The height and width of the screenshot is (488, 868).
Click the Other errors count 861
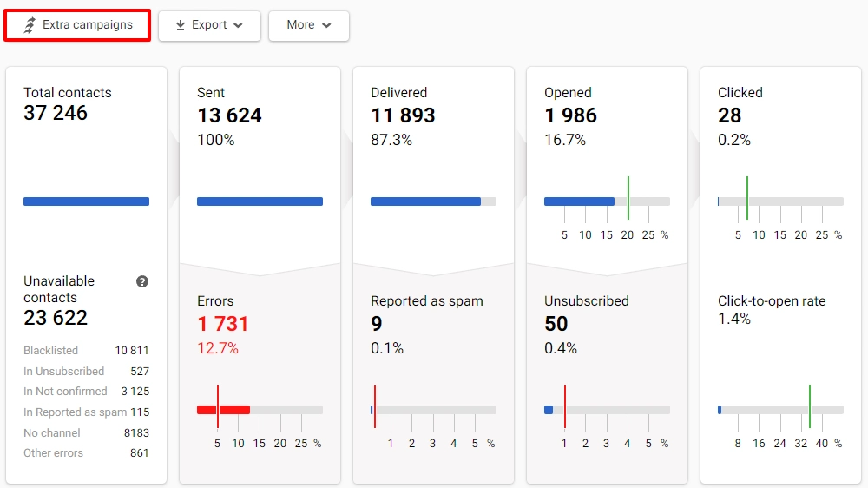[x=140, y=453]
